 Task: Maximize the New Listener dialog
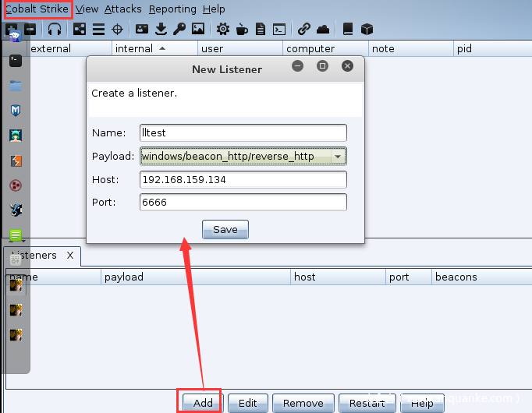322,65
